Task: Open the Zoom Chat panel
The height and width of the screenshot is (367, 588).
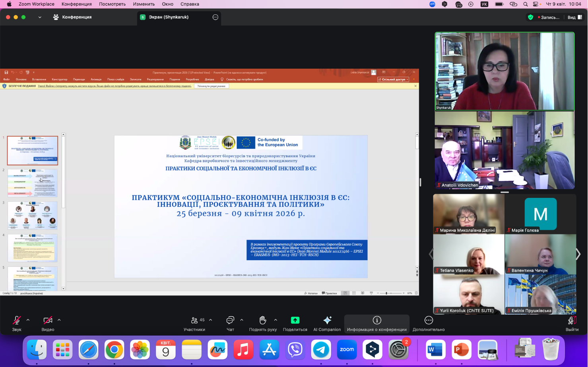Action: coord(230,323)
